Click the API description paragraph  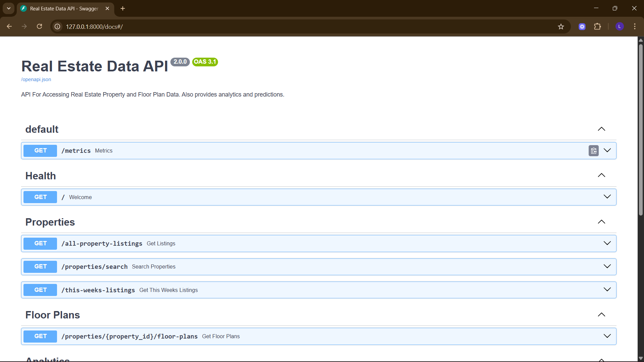click(153, 95)
